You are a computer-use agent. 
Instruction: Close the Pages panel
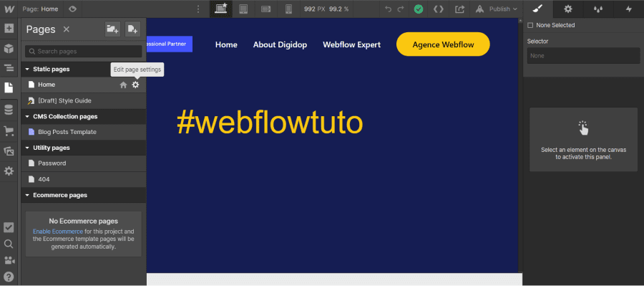[x=66, y=29]
